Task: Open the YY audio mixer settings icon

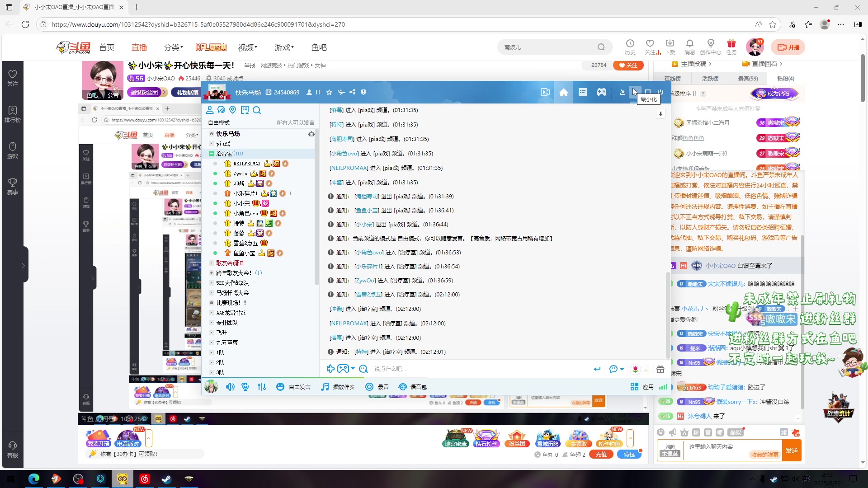Action: [262, 387]
